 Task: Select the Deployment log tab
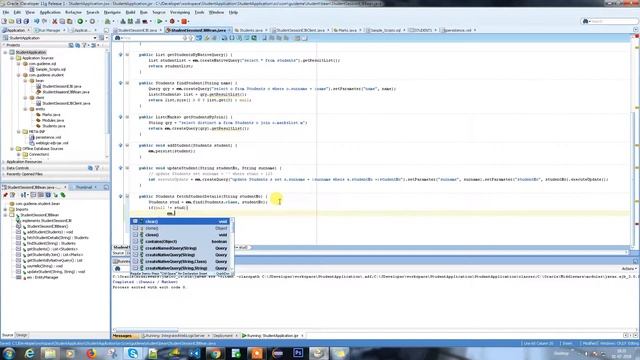[223, 336]
